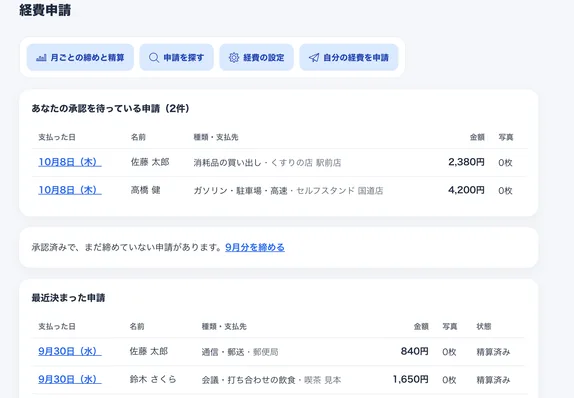Click the name 鈴木 さくら
The image size is (574, 398).
pyautogui.click(x=153, y=379)
